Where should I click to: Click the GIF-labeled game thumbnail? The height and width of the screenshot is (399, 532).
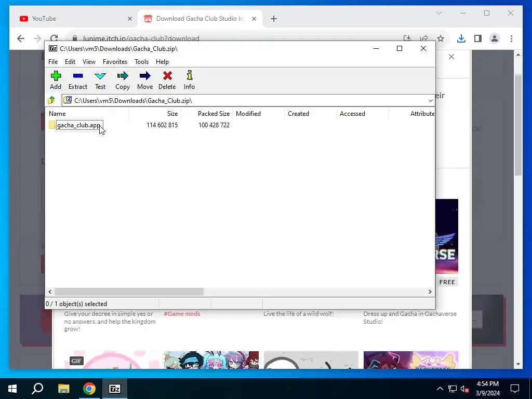point(112,360)
